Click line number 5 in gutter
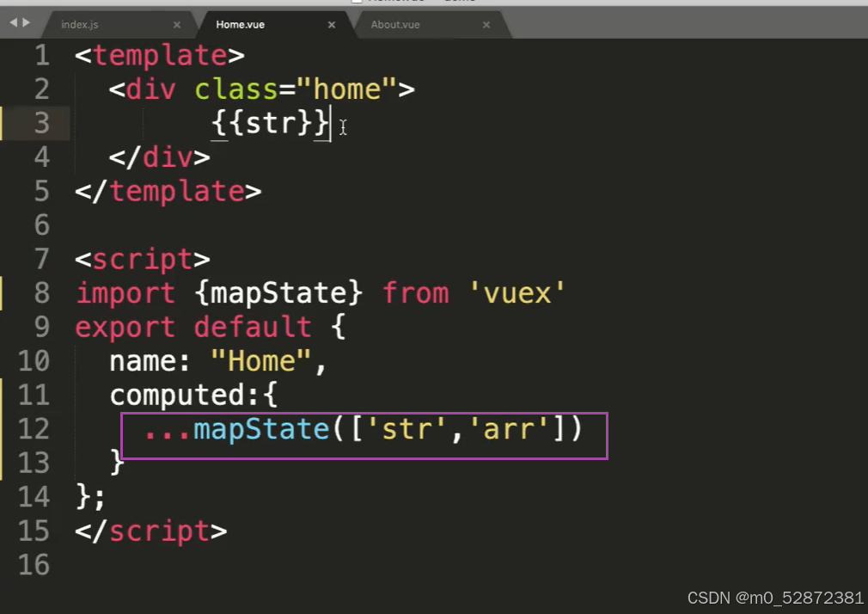Viewport: 868px width, 614px height. pos(42,191)
